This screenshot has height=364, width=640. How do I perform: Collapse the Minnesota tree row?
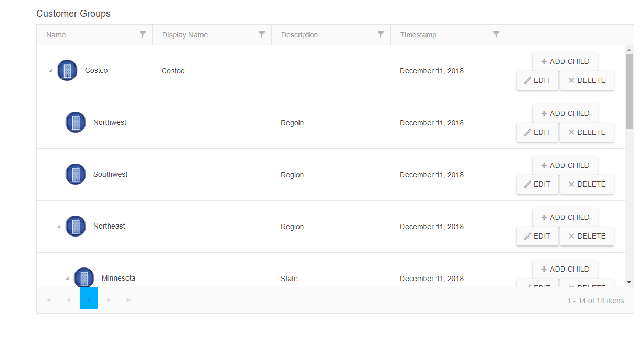67,279
